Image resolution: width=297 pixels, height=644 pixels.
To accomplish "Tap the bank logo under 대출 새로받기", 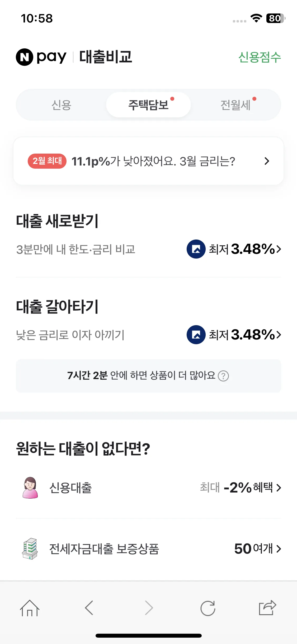I will pos(196,249).
